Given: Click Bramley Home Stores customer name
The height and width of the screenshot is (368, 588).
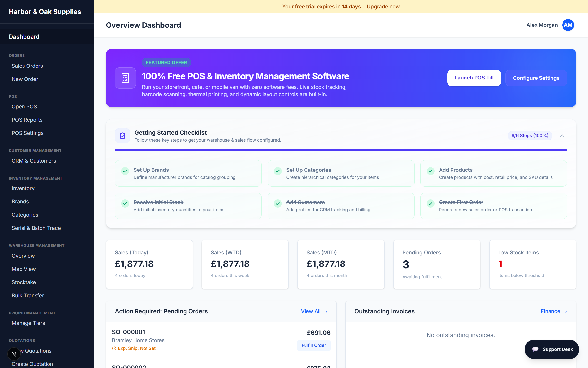Looking at the screenshot, I should tap(138, 340).
